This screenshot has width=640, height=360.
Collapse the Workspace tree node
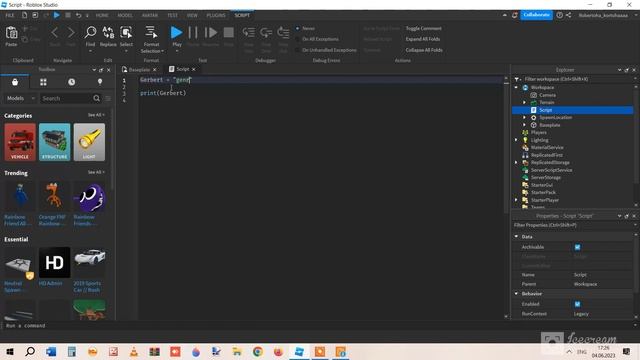click(516, 87)
